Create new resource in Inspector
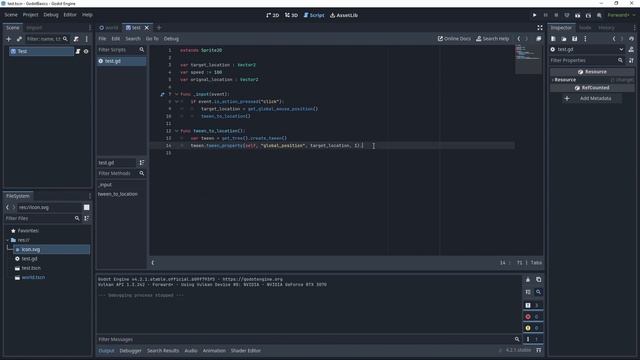640x360 pixels. [x=553, y=39]
